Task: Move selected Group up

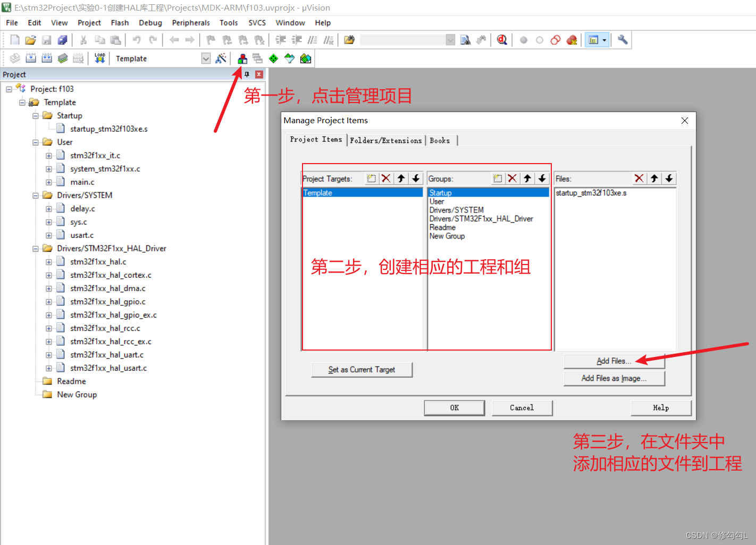Action: (527, 178)
